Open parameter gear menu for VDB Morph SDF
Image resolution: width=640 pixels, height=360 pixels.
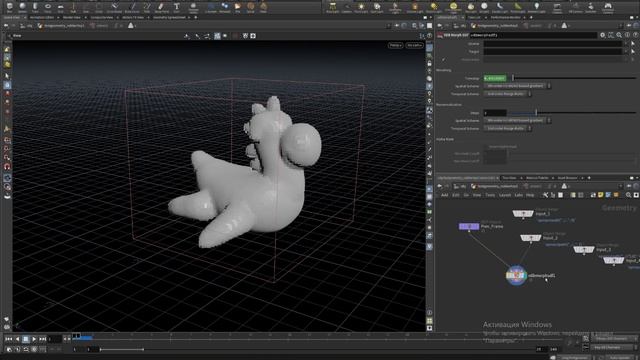(x=602, y=35)
